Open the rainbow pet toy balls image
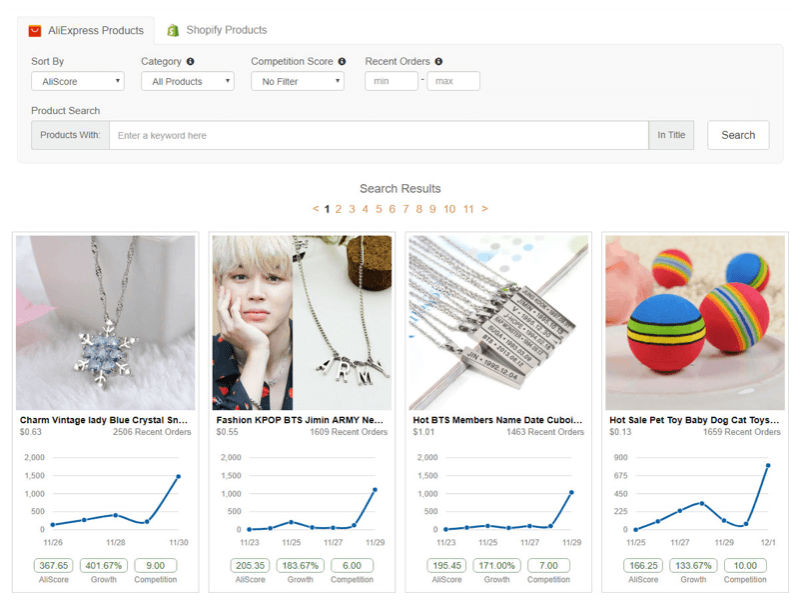 click(695, 323)
